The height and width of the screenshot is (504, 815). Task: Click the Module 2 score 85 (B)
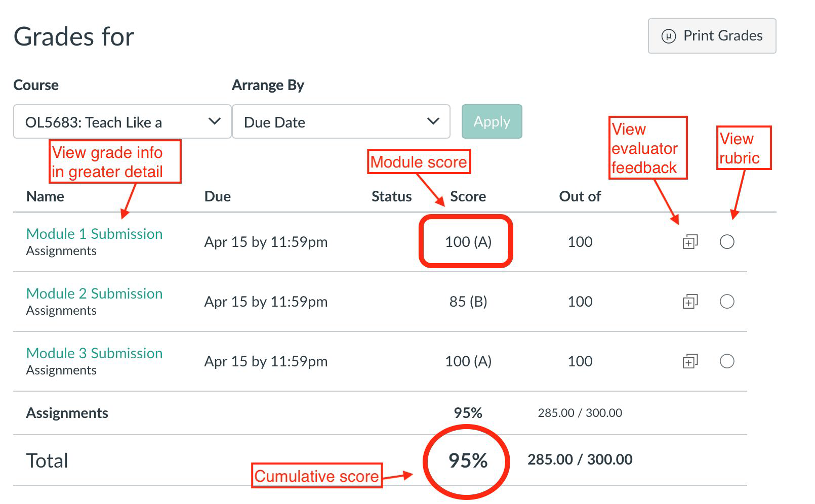(x=468, y=302)
